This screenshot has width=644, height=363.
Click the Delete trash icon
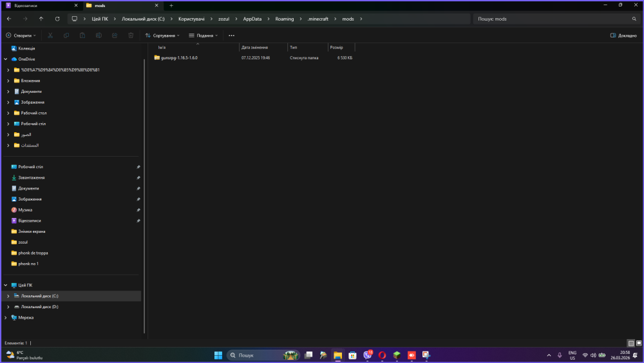pyautogui.click(x=131, y=35)
